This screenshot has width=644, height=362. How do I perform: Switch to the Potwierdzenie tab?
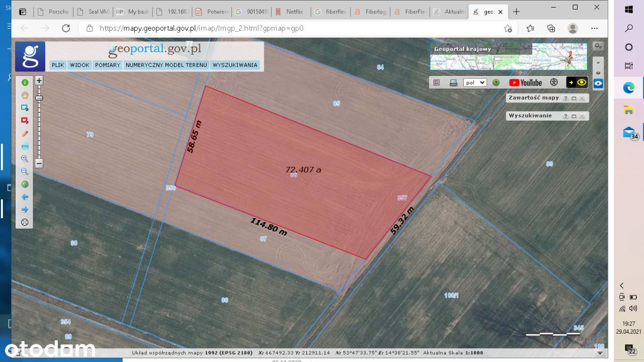pyautogui.click(x=212, y=12)
